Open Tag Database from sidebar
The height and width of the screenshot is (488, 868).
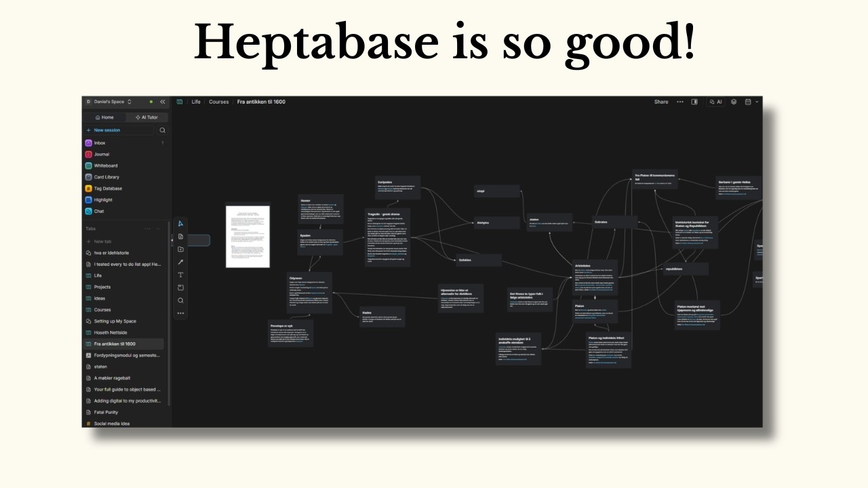[125, 188]
